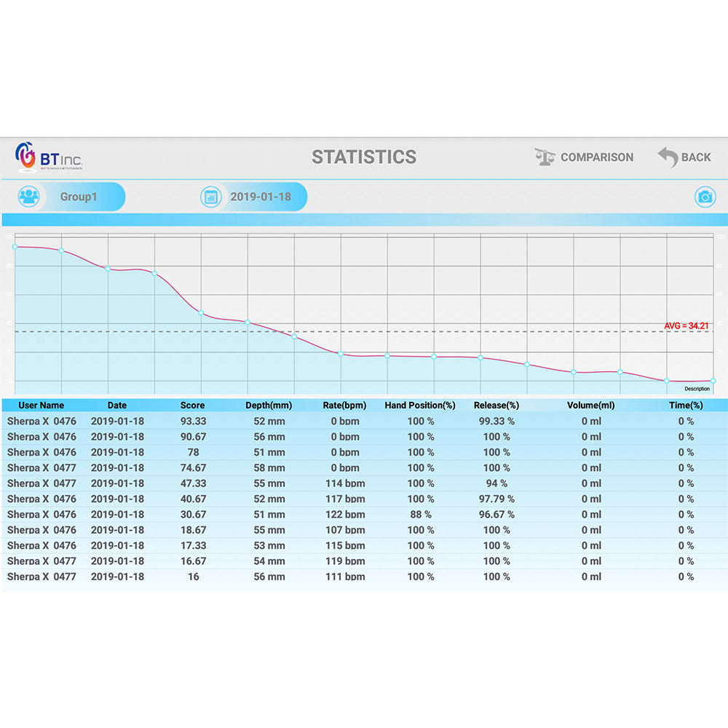
Task: Sort by the Score column header
Action: 192,405
